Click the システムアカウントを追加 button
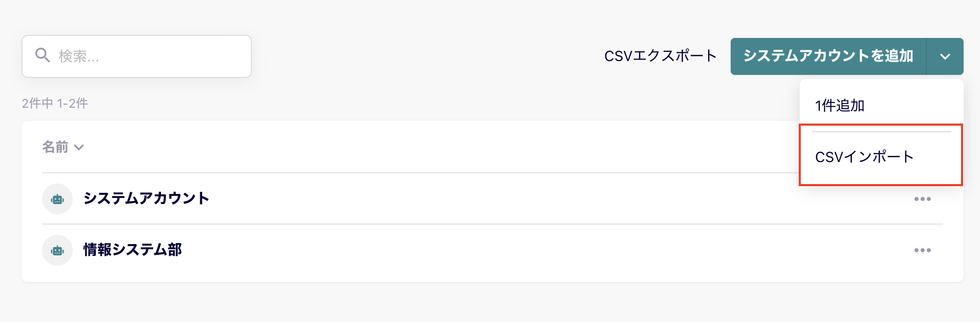Screen dimensions: 980x322 coord(828,56)
